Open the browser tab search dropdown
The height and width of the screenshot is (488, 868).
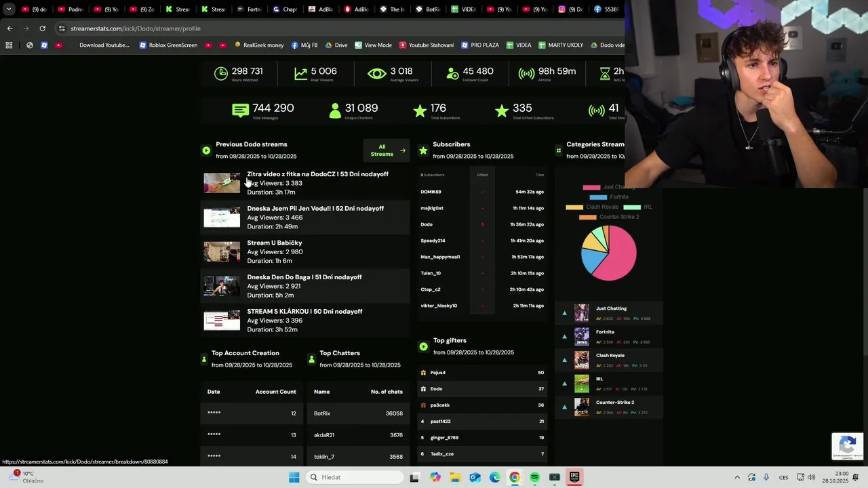(x=9, y=9)
